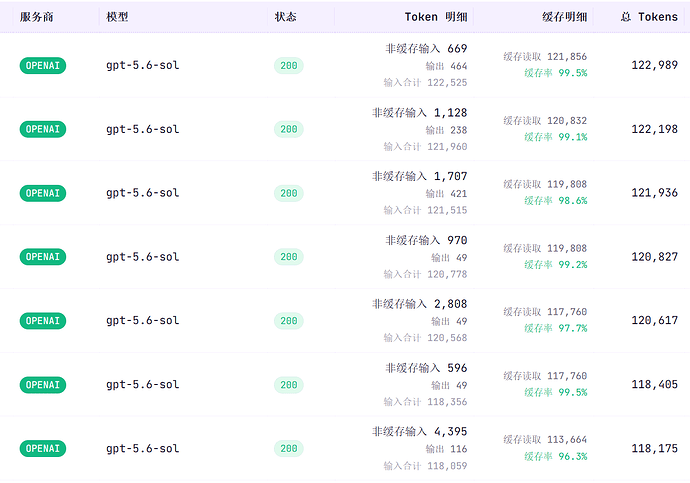Click the OPENAI badge in the first row

pos(43,66)
